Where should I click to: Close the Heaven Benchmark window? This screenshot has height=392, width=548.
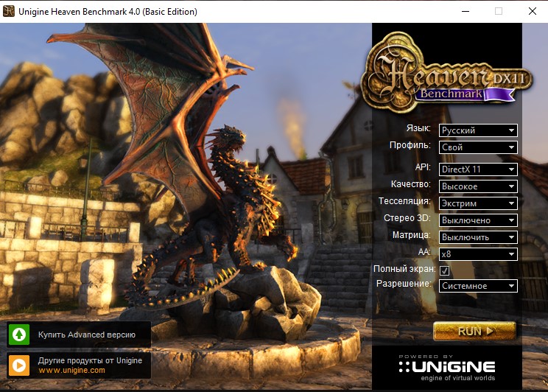(533, 11)
